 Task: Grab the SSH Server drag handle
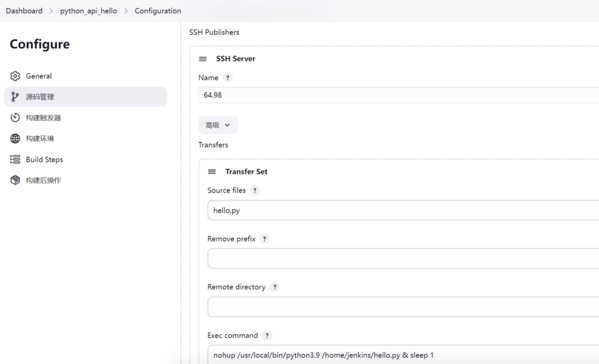point(203,59)
